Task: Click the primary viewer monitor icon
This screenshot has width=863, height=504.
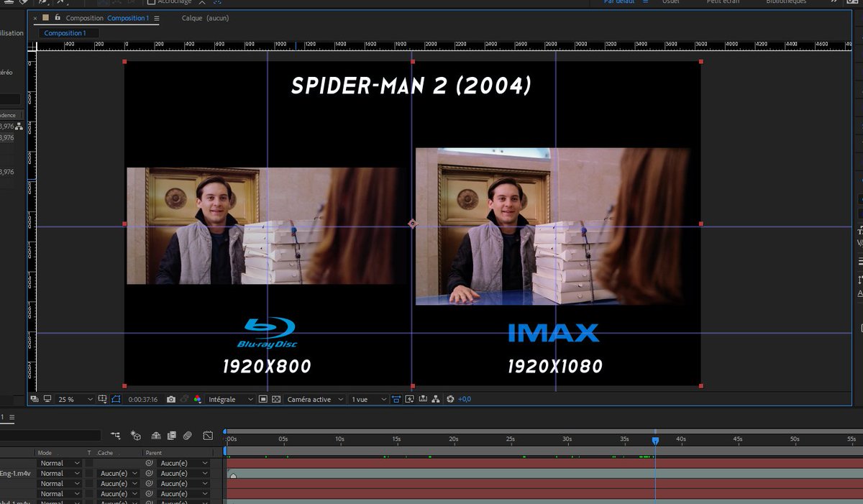Action: (47, 399)
